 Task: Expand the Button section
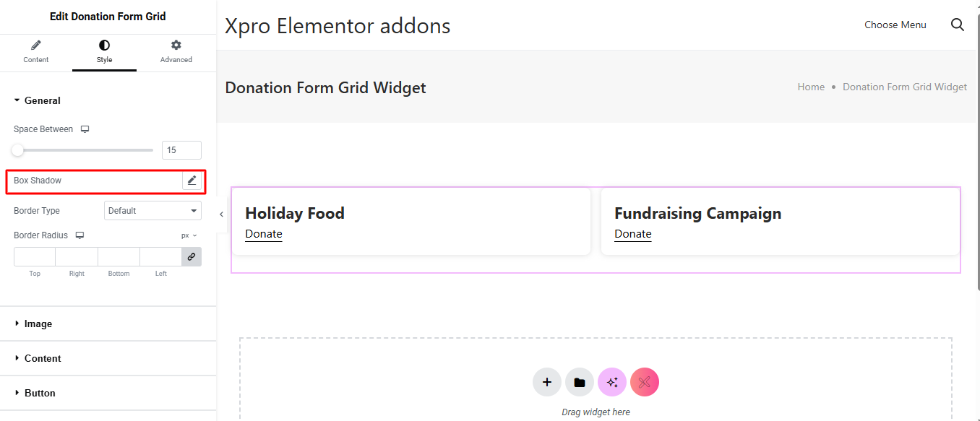pos(40,394)
